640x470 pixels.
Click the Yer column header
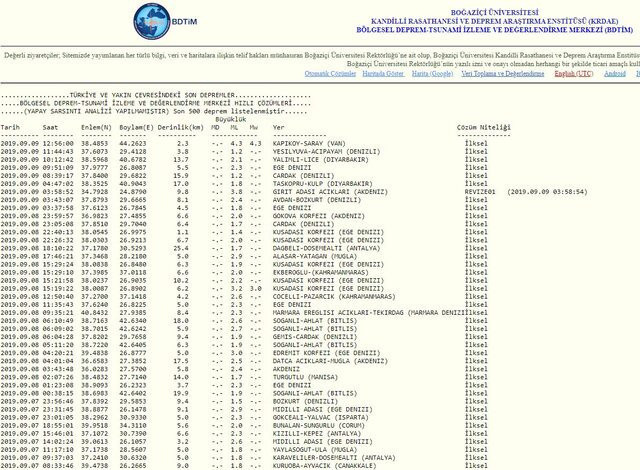point(278,127)
